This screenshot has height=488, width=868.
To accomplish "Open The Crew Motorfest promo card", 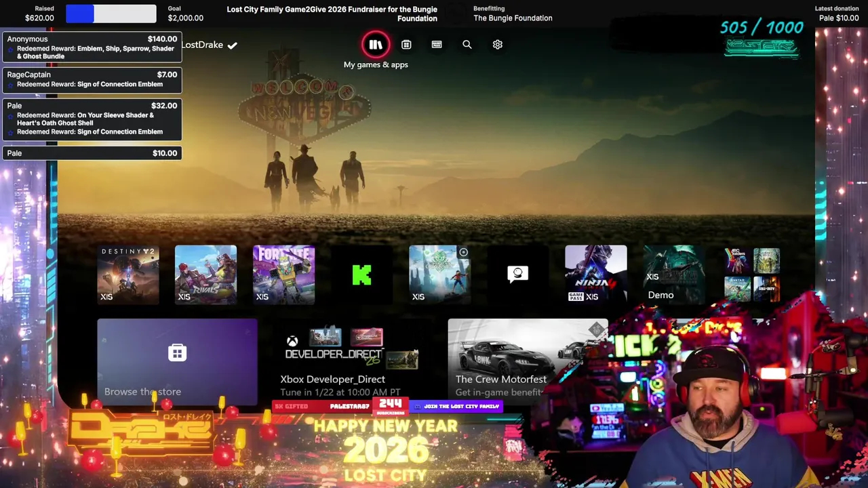I will coord(528,362).
